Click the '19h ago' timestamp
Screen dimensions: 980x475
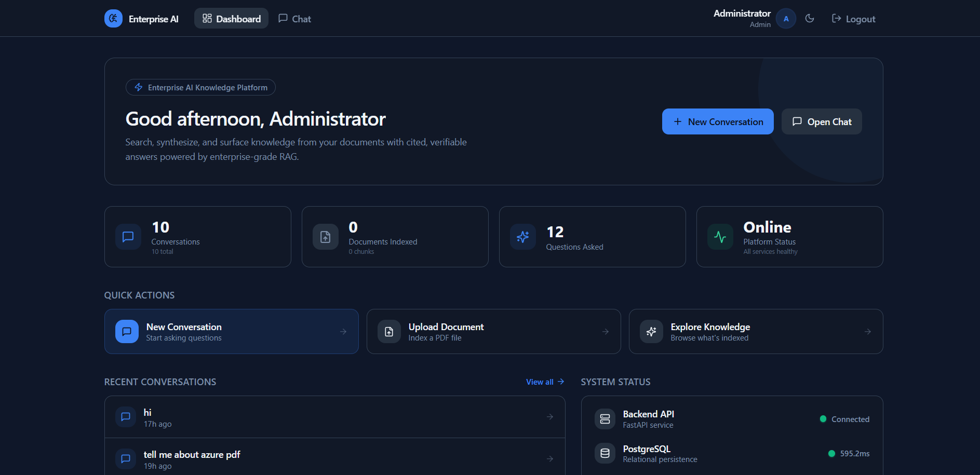click(157, 466)
